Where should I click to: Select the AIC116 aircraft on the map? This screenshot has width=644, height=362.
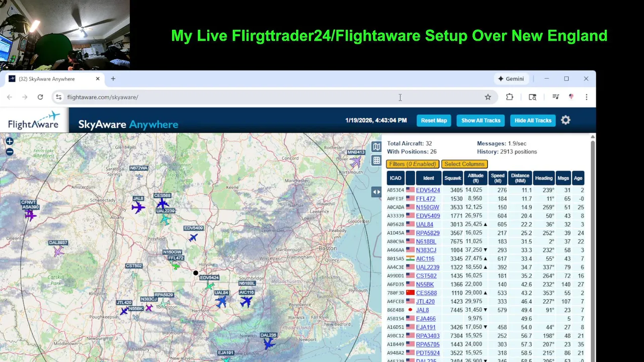246,301
